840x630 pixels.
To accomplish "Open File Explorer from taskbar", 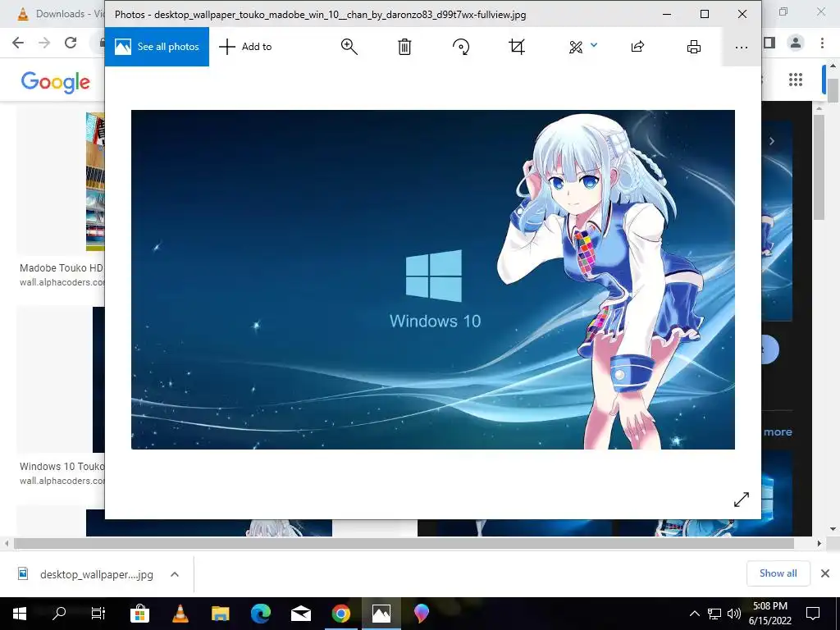I will click(220, 614).
